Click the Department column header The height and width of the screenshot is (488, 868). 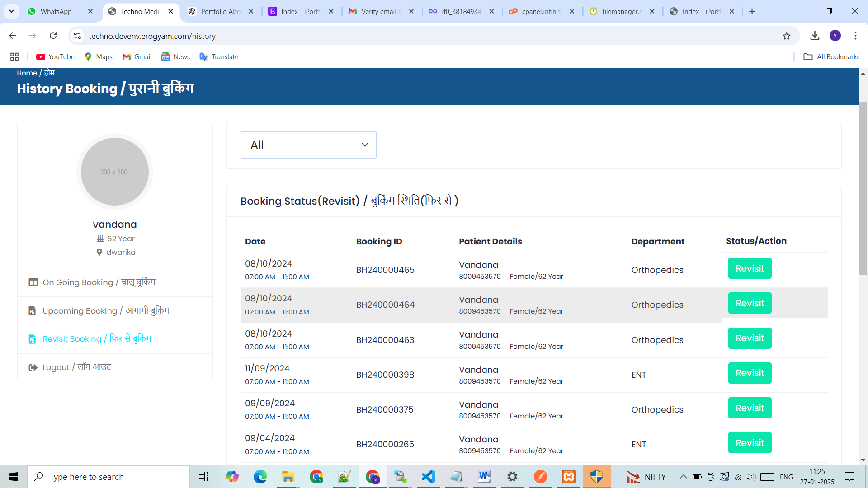658,241
